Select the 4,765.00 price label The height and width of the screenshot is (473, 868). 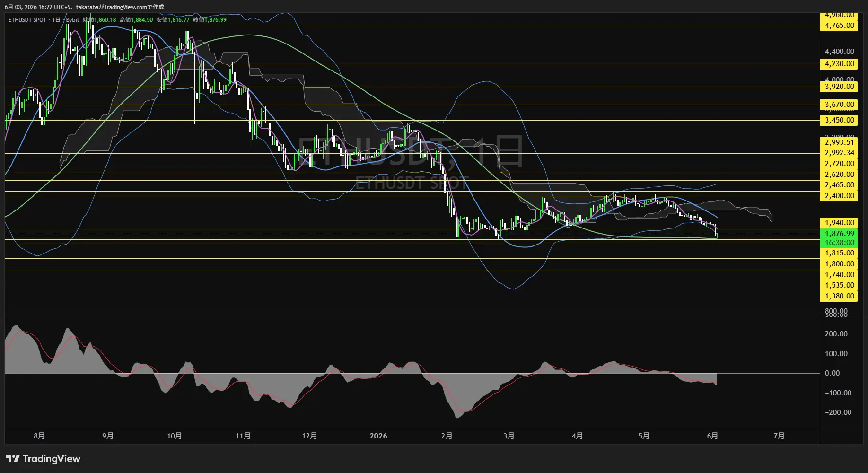[x=839, y=26]
